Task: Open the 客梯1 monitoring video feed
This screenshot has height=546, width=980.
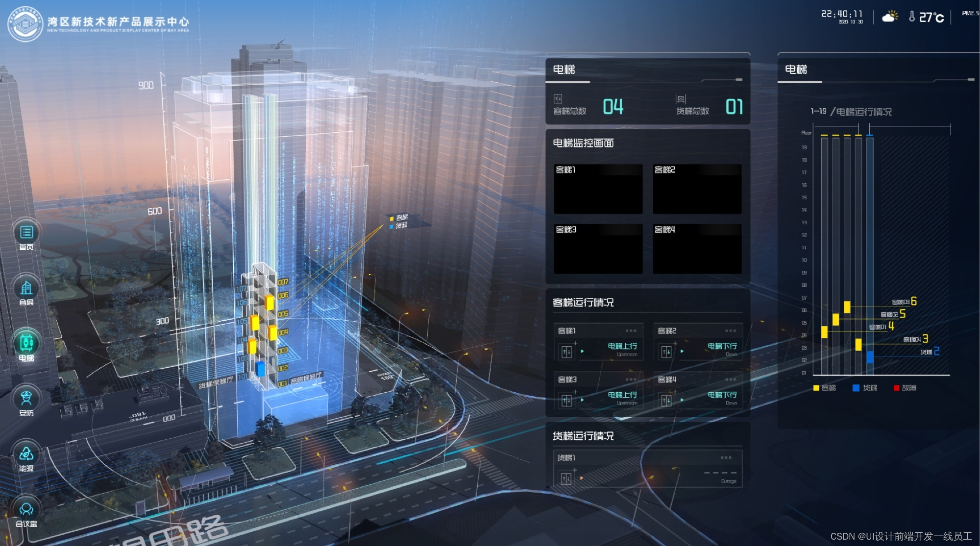Action: (x=598, y=189)
